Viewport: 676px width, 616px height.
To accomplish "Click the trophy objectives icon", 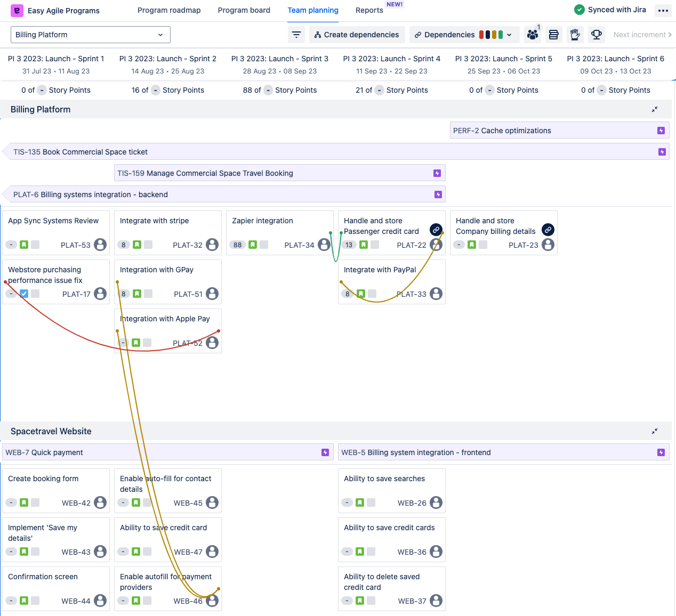I will [x=597, y=35].
